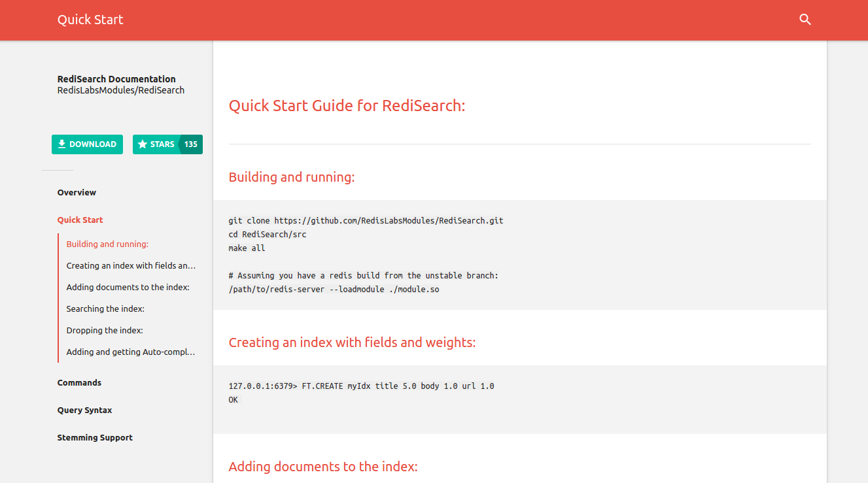Navigate to Stemming Support page

pos(95,438)
